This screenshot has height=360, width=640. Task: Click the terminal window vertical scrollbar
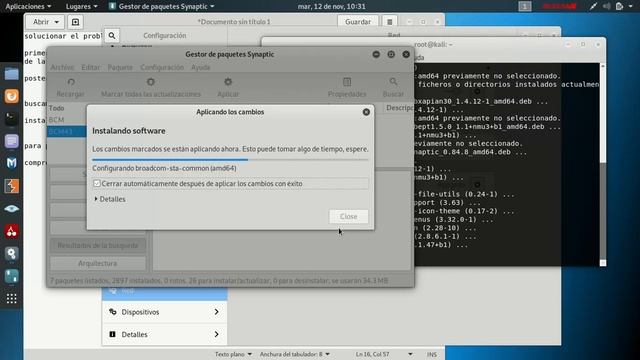603,164
